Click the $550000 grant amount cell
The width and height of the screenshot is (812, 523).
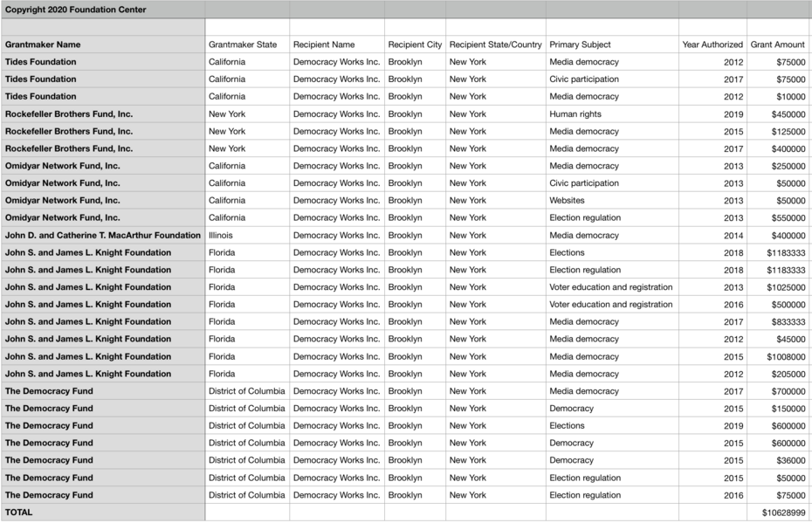(x=778, y=217)
